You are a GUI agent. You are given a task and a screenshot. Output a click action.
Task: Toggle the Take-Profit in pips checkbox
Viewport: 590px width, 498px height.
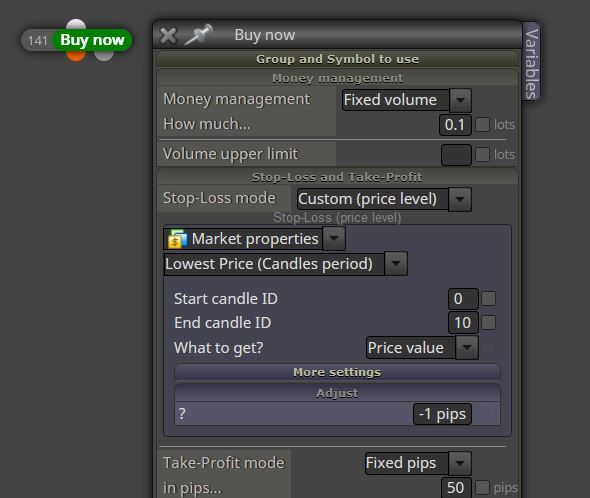[x=482, y=488]
